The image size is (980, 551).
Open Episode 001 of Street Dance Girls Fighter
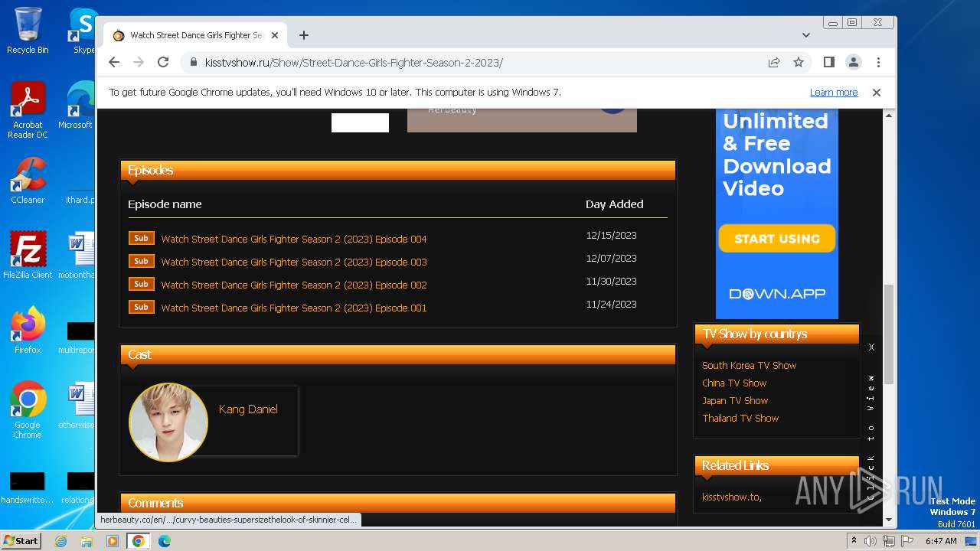pyautogui.click(x=294, y=308)
